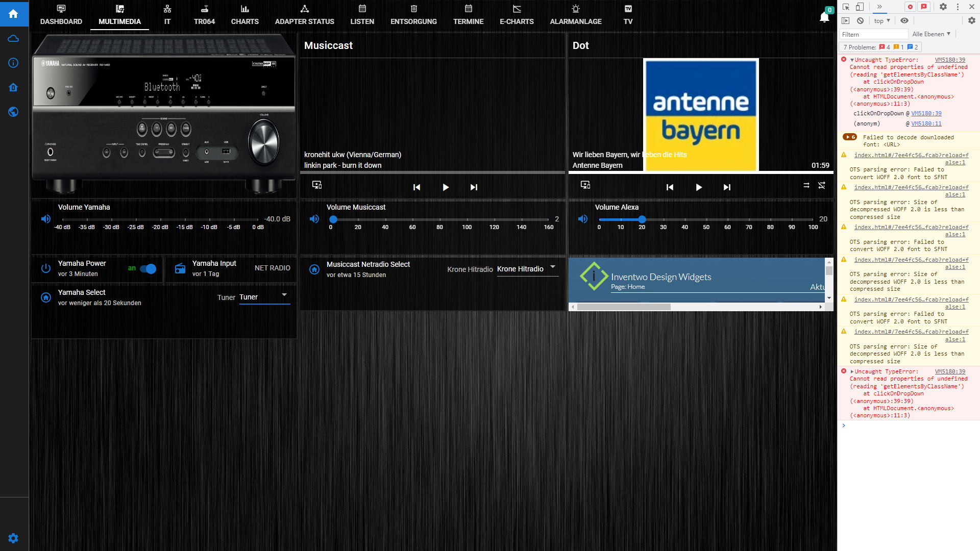Open the info icon in the left sidebar
Viewport: 980px width, 551px height.
[x=14, y=63]
